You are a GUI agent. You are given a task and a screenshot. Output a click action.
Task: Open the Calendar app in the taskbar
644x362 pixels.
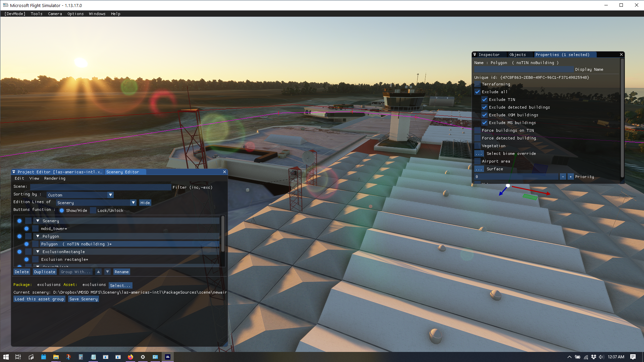pyautogui.click(x=43, y=357)
